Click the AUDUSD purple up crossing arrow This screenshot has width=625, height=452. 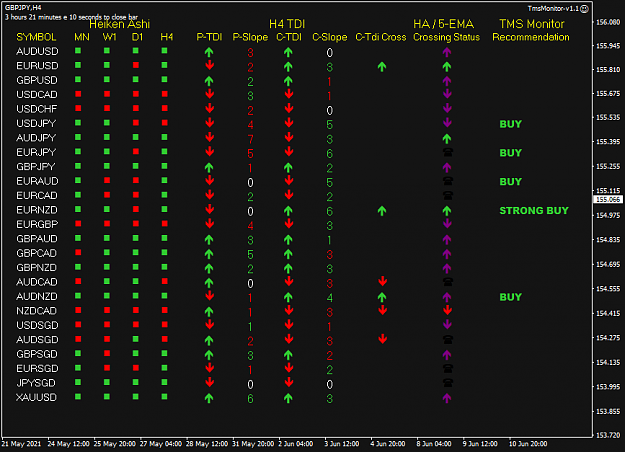447,52
